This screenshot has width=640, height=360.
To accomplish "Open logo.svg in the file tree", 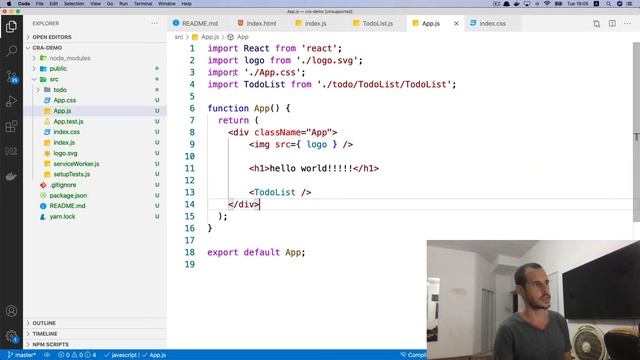I will (x=65, y=153).
